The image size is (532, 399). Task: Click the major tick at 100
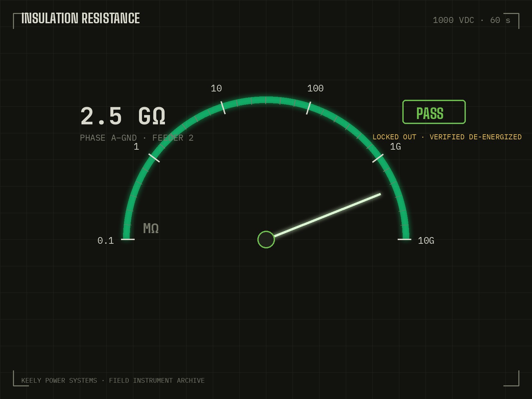click(x=309, y=108)
